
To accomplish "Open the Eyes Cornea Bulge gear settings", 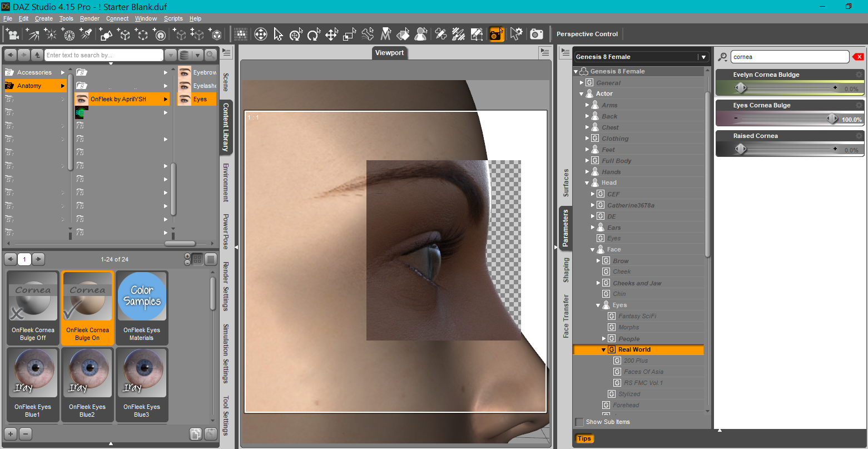I will click(x=859, y=105).
